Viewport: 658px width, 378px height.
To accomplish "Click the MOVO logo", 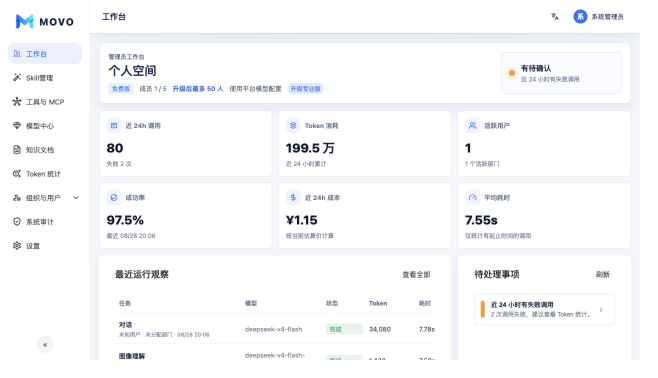I will (44, 21).
